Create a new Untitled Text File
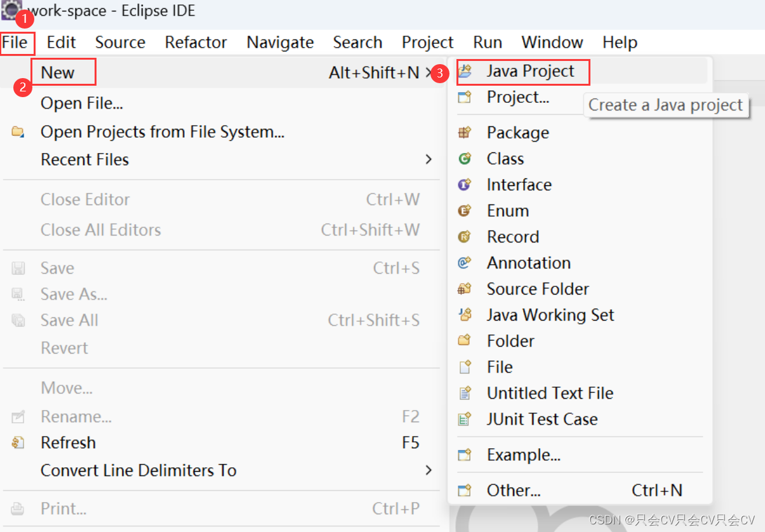765x532 pixels. click(x=550, y=393)
